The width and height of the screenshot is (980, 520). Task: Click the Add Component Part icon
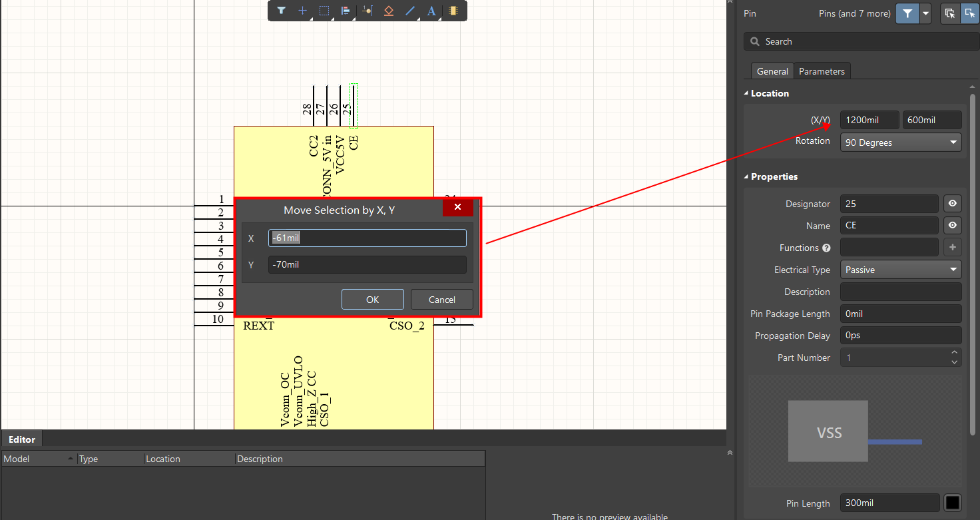(453, 11)
